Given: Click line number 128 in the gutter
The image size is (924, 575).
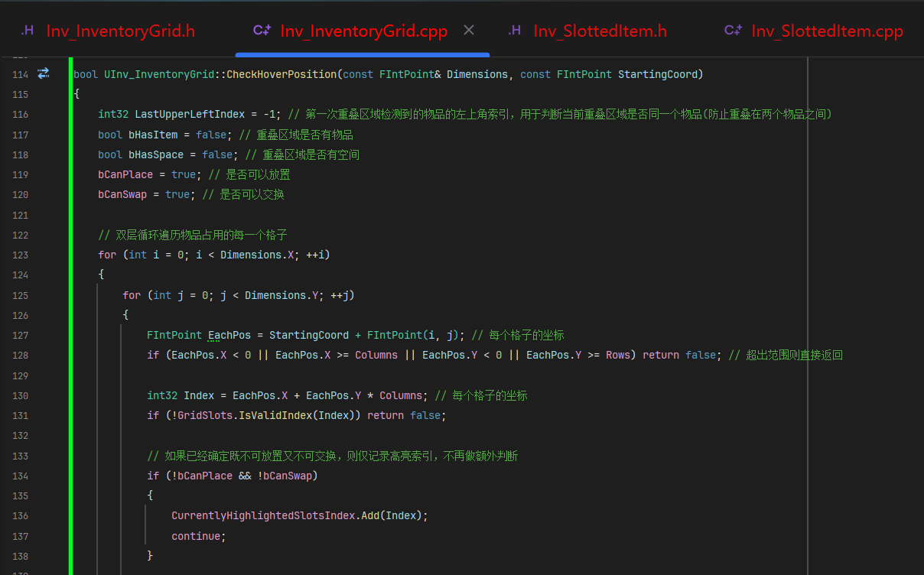Looking at the screenshot, I should click(x=21, y=355).
